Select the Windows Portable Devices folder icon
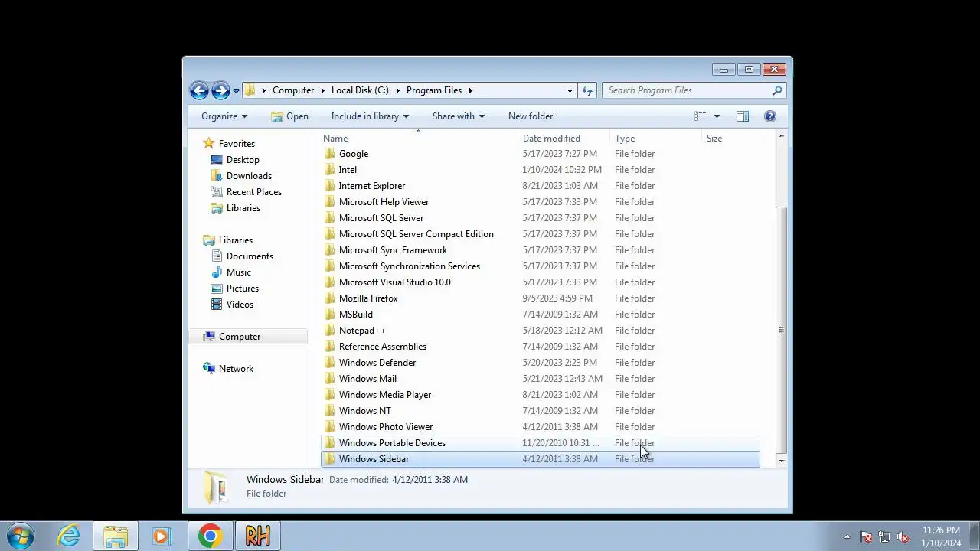The width and height of the screenshot is (980, 551). click(x=329, y=443)
